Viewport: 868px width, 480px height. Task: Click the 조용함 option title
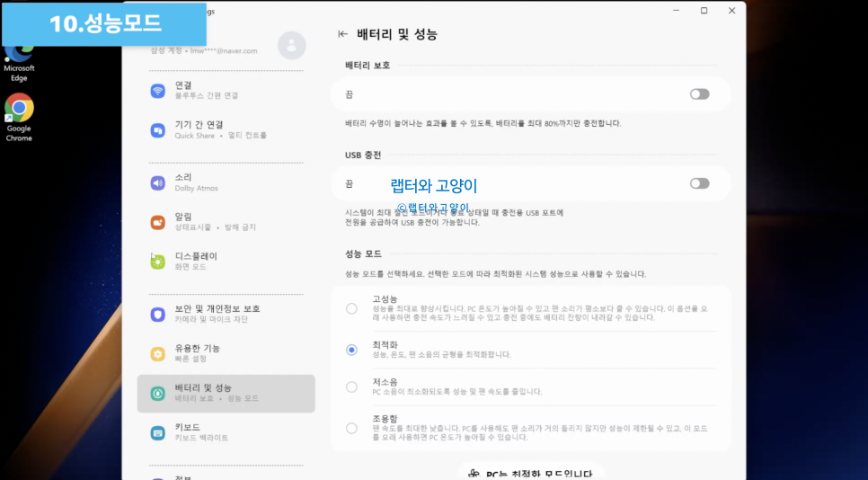point(385,419)
